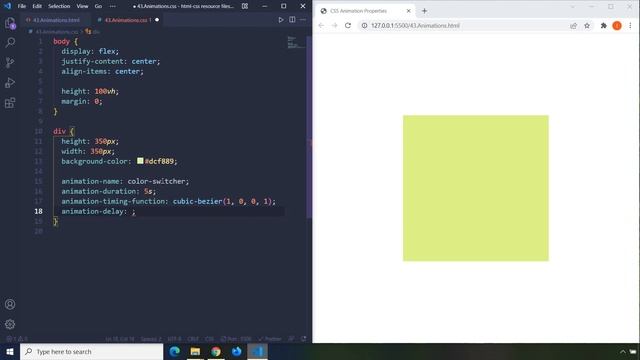The width and height of the screenshot is (640, 360).
Task: Click the CRLF line ending status item
Action: click(193, 339)
